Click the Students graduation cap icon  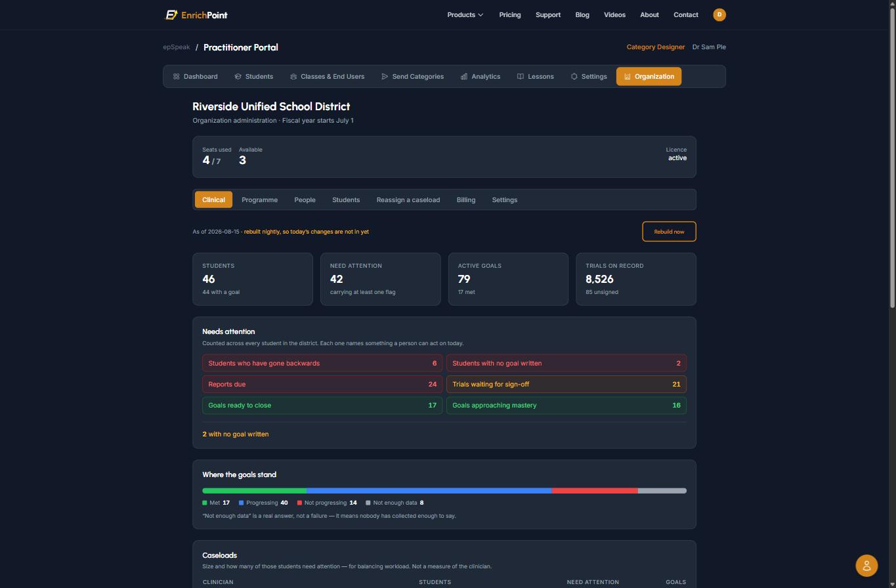pos(238,77)
